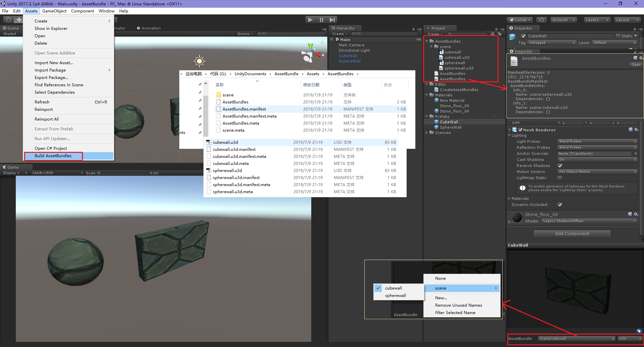Select cubewall in the AssetBundle submenu
644x347 pixels.
[399, 288]
